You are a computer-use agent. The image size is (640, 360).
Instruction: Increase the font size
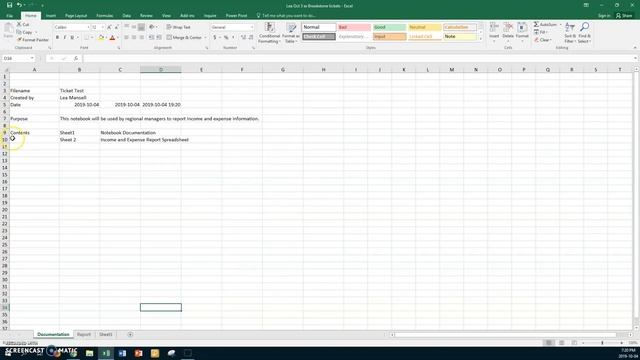tap(109, 27)
